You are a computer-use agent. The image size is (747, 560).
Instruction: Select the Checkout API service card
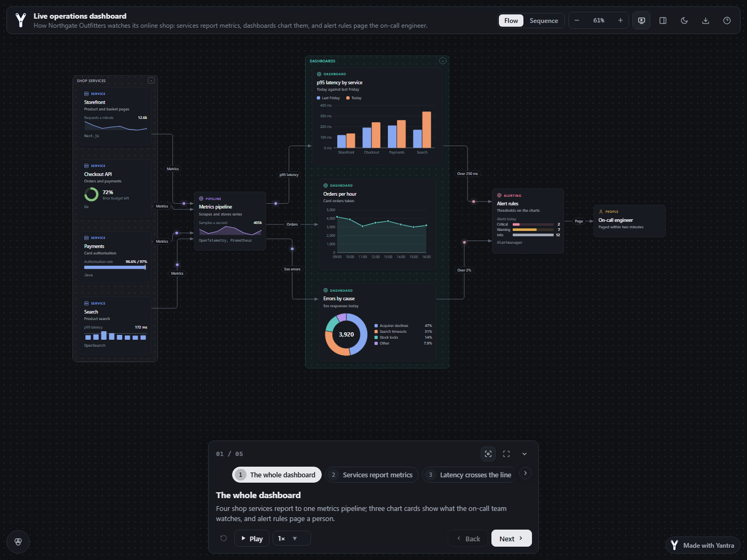(x=115, y=188)
